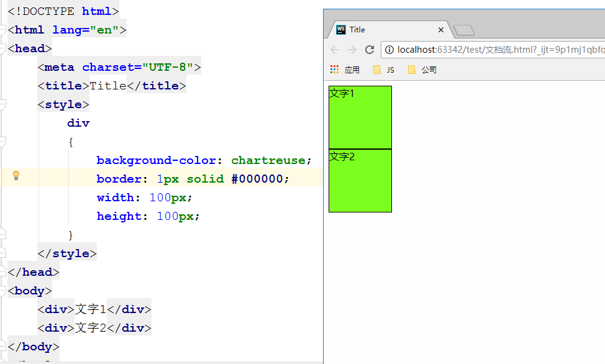This screenshot has height=364, width=605.
Task: Collapse the html tag fold marker
Action: pos(2,30)
